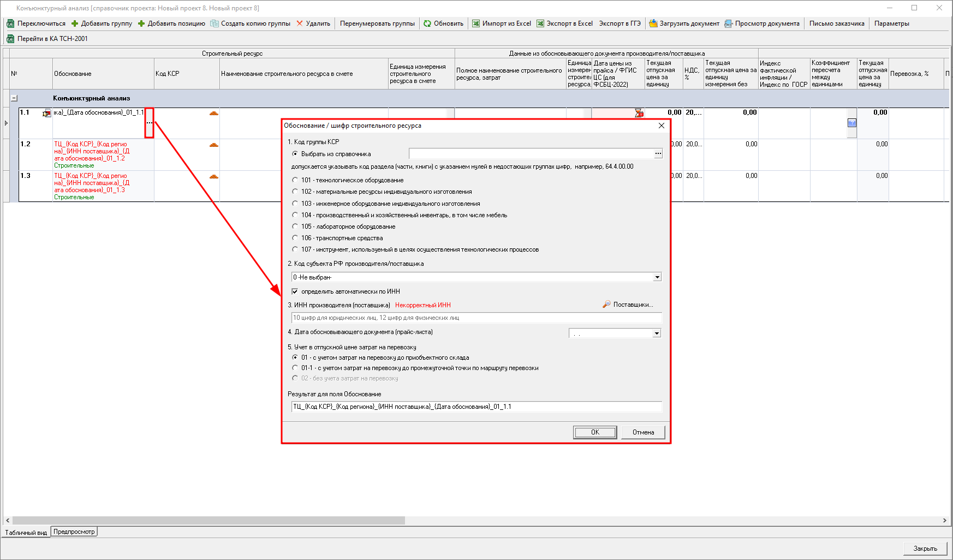953x560 pixels.
Task: Open the Параметры menu item
Action: tap(891, 23)
